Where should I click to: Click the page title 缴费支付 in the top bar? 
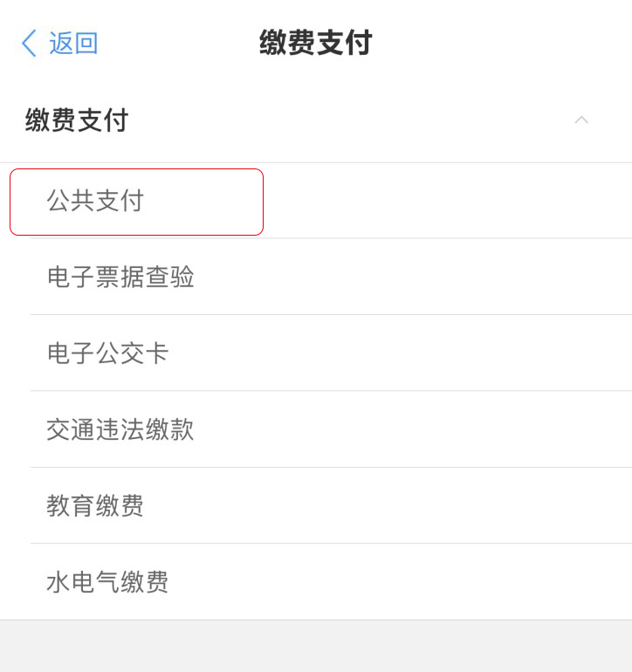315,43
